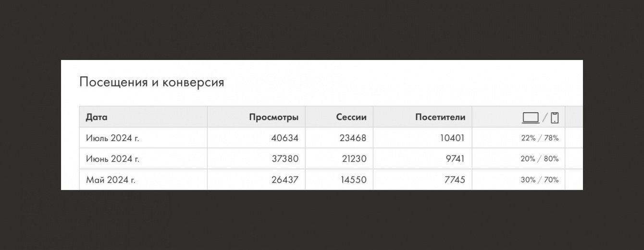Click the 26437 views cell

(285, 180)
